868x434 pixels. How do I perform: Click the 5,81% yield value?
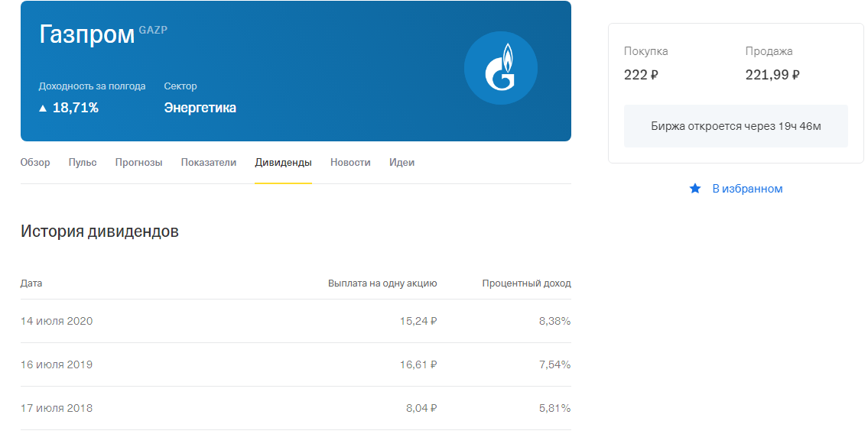[554, 409]
